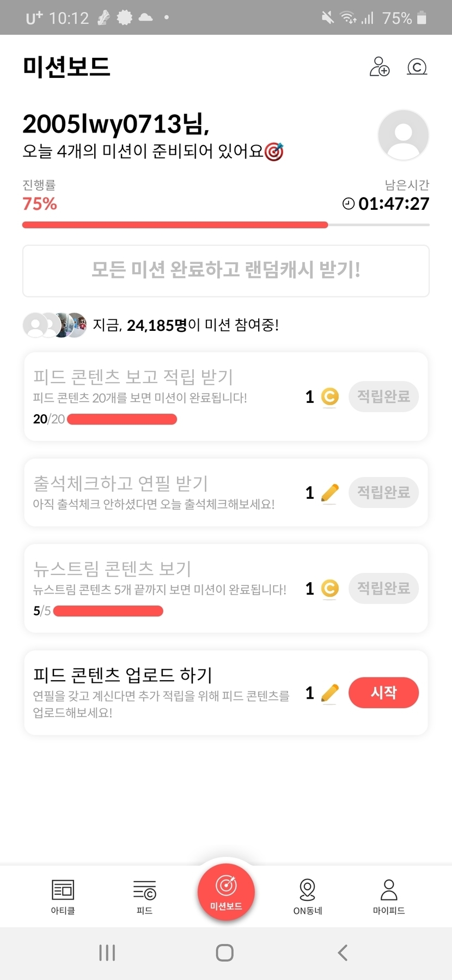
Task: Click the overall mission progress bar
Action: coord(226,225)
